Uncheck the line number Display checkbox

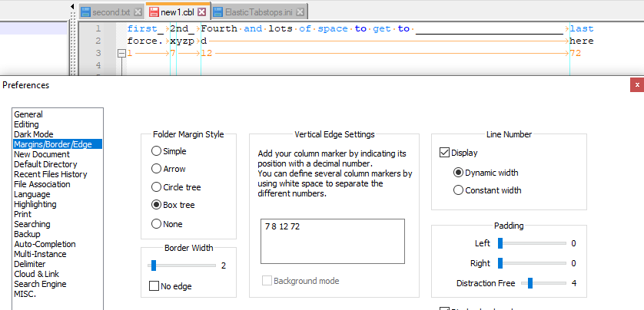[x=444, y=153]
